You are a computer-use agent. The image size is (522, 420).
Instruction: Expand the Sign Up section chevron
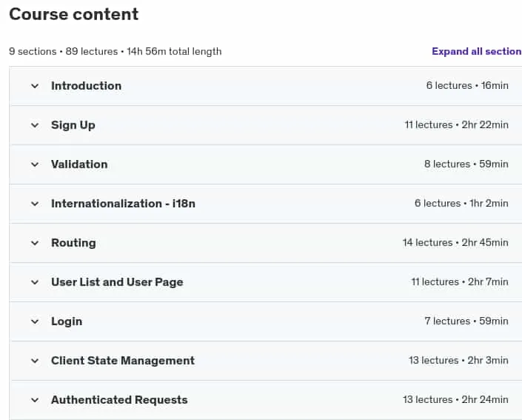coord(35,125)
